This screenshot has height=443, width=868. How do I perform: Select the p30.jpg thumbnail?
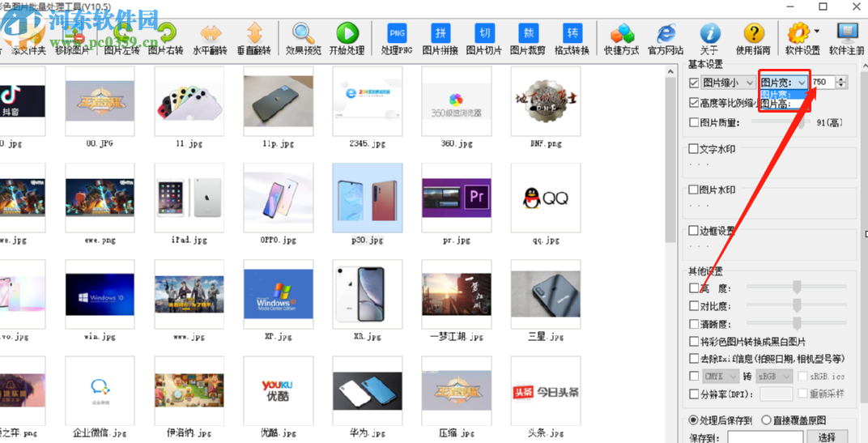pos(368,198)
